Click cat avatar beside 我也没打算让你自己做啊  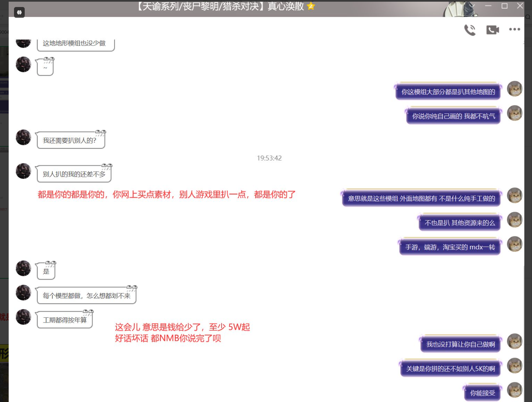(x=514, y=342)
